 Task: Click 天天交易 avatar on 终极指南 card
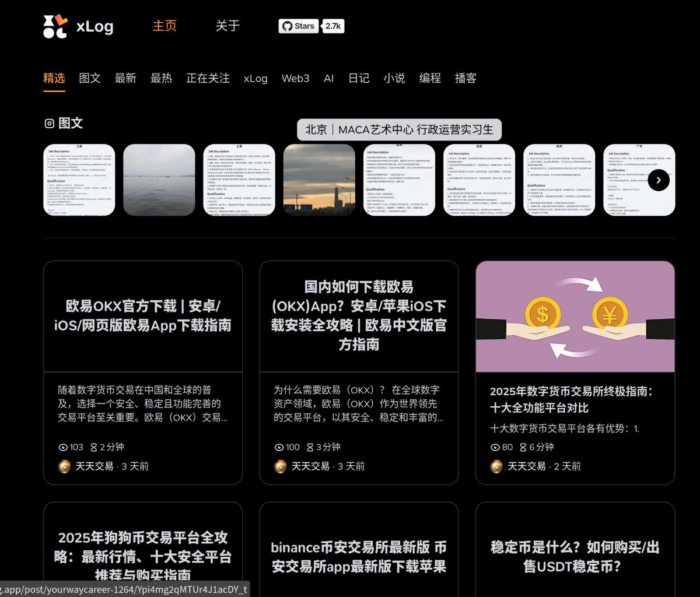click(x=496, y=466)
